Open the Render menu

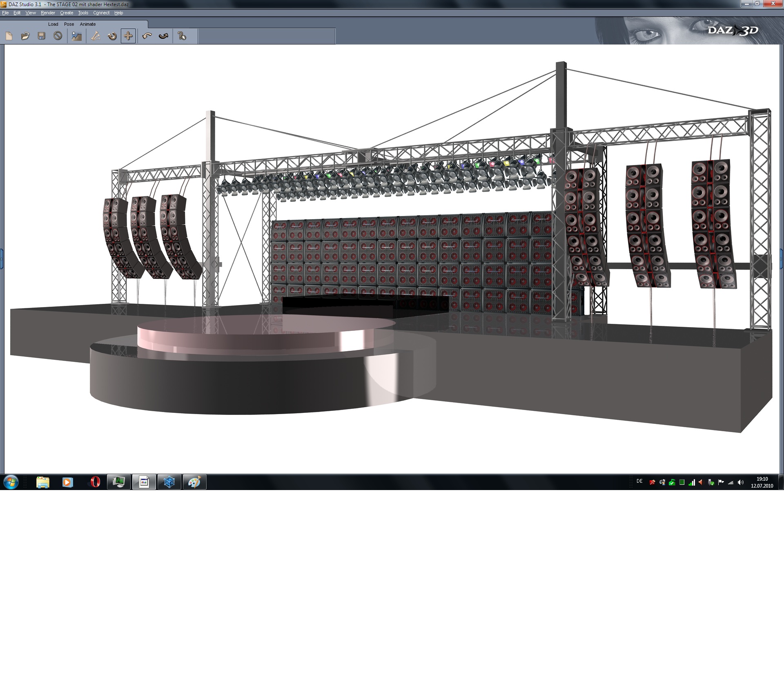[x=48, y=13]
